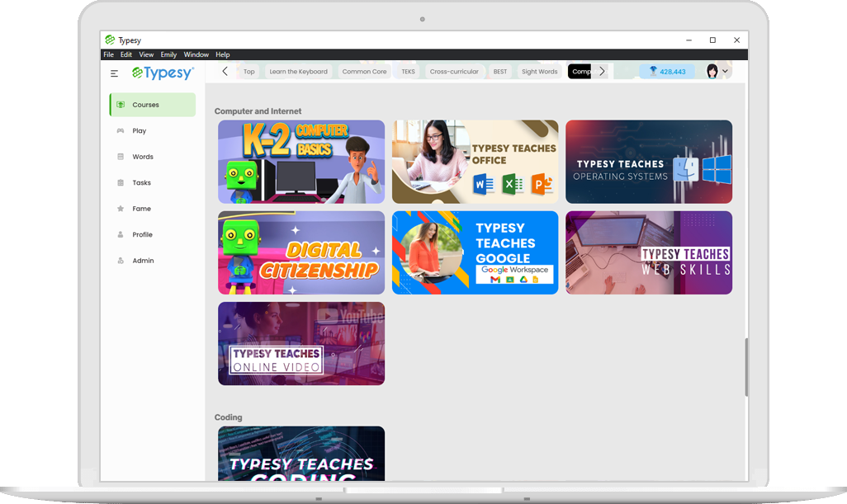Select the Top category tab
This screenshot has height=504, width=847.
tap(248, 71)
